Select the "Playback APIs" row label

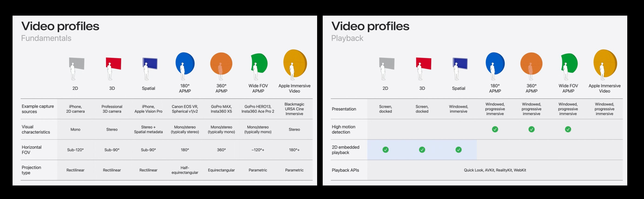pos(345,170)
